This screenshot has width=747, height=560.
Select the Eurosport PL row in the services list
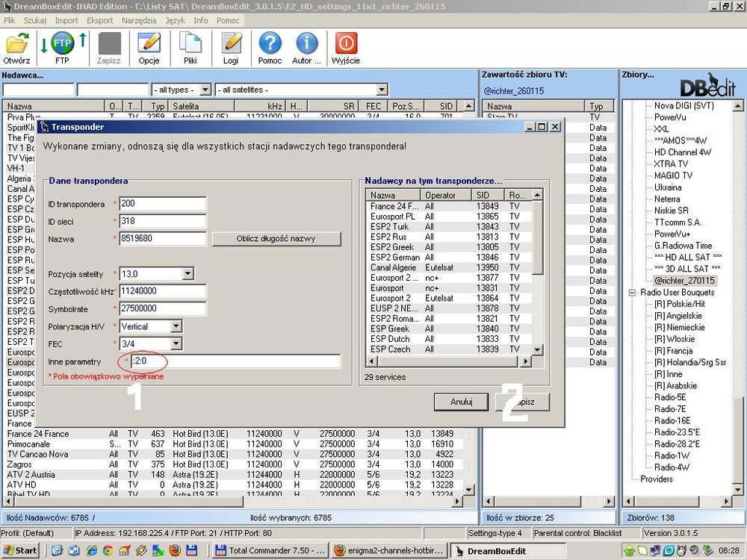[x=394, y=217]
